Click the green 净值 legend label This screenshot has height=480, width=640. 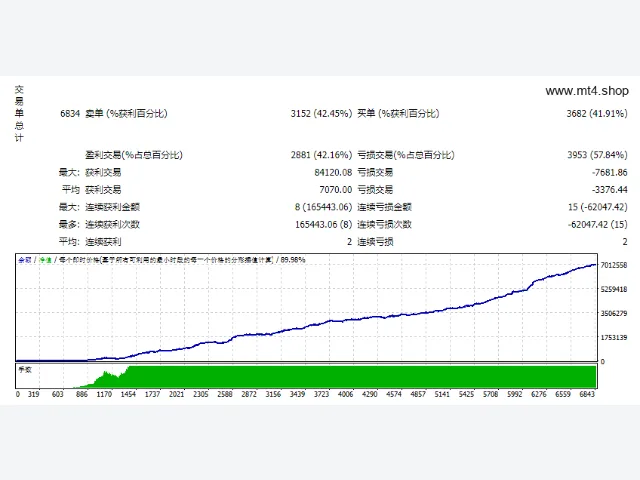click(45, 260)
